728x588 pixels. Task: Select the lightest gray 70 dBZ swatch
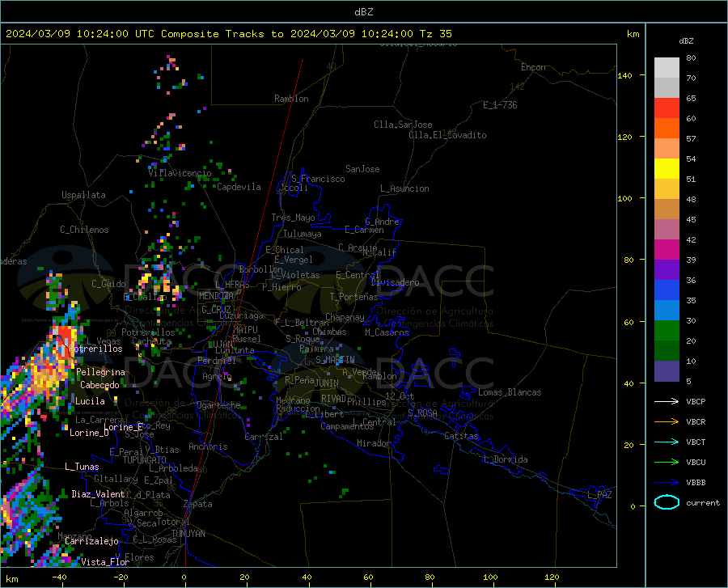tap(667, 68)
